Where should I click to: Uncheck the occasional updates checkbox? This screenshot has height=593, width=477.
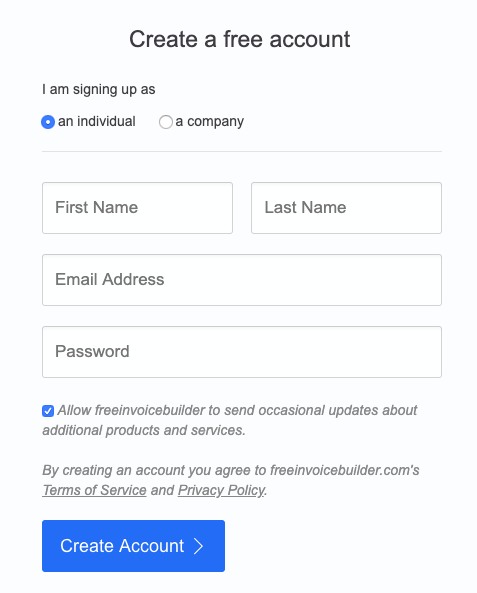tap(48, 411)
